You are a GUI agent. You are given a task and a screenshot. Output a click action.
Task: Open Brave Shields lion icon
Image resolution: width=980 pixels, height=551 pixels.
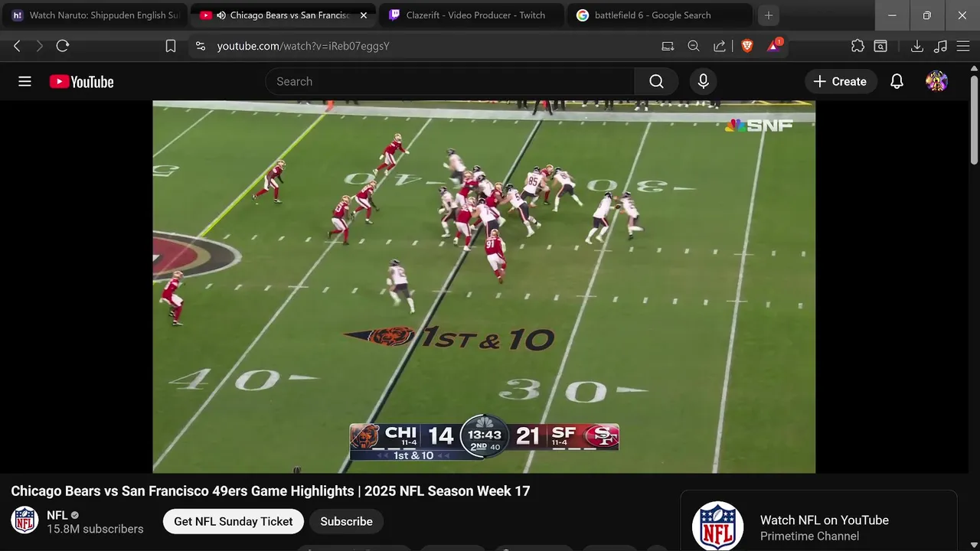point(747,46)
